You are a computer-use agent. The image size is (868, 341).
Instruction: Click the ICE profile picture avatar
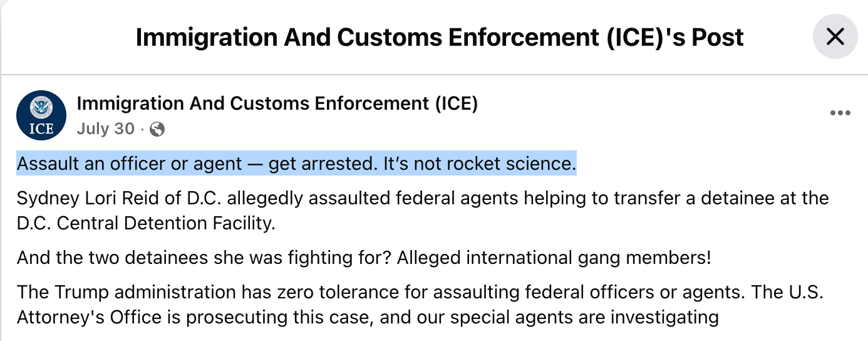click(x=41, y=115)
